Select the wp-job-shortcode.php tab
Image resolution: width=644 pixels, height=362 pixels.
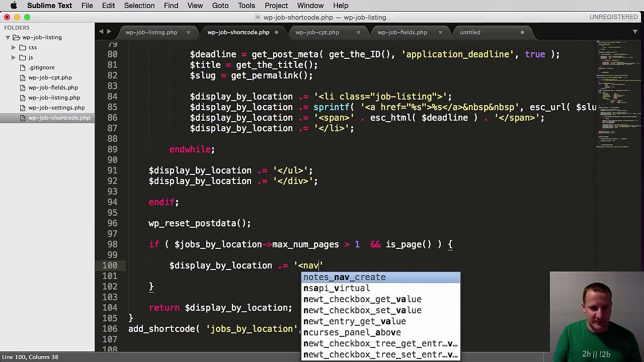point(238,32)
